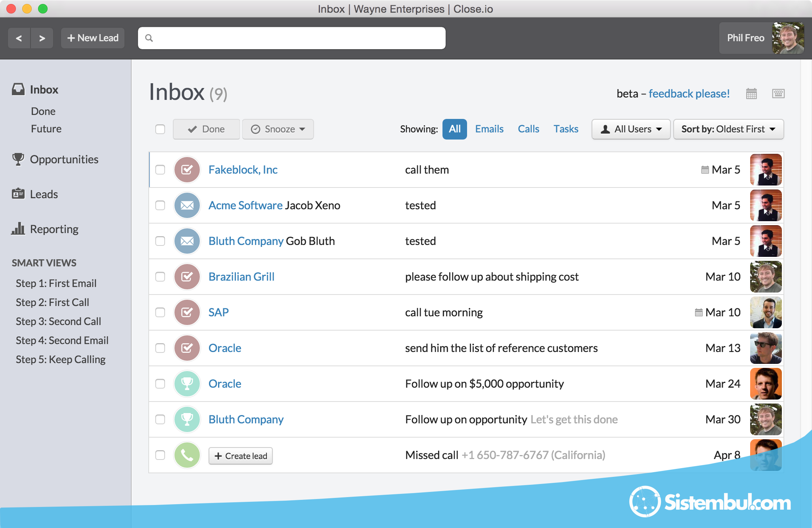
Task: Click Phil Freo profile avatar in header
Action: coord(788,38)
